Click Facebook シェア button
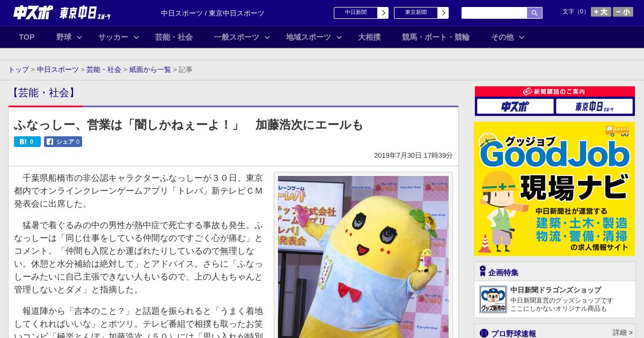This screenshot has width=644, height=338. pos(63,142)
